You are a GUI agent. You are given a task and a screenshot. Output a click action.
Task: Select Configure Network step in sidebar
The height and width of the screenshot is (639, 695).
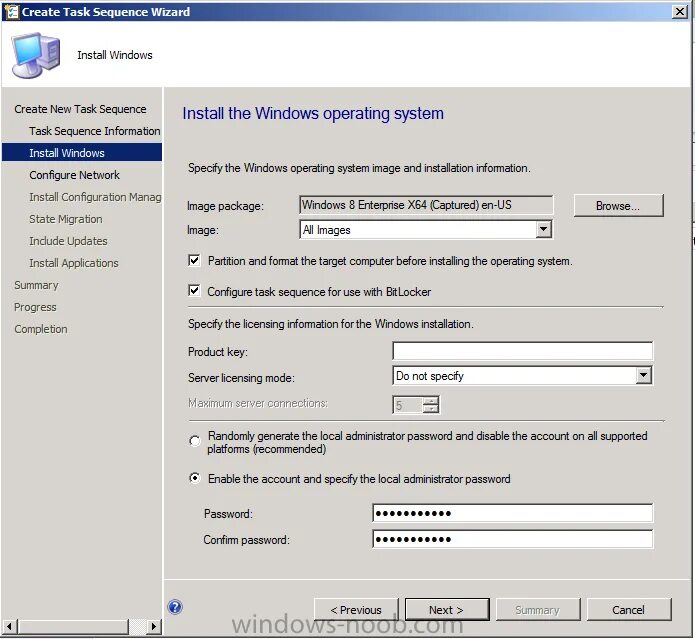coord(74,175)
